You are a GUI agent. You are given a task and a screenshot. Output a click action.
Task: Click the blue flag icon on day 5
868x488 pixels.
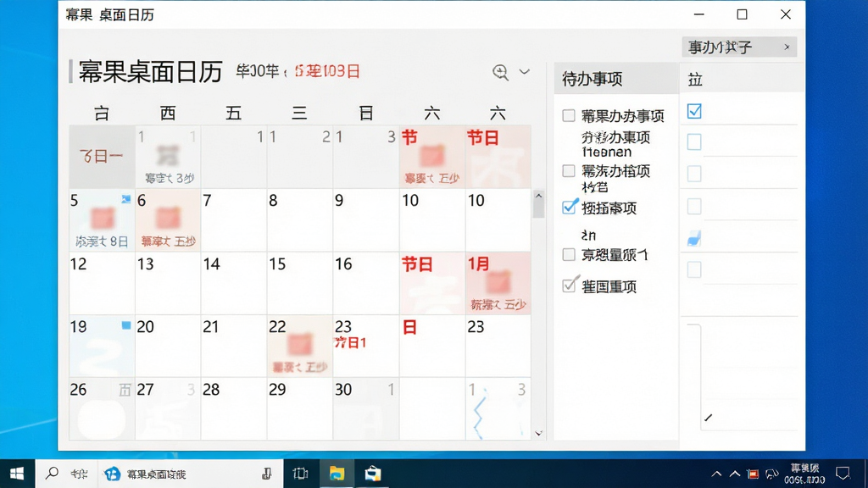click(x=126, y=198)
